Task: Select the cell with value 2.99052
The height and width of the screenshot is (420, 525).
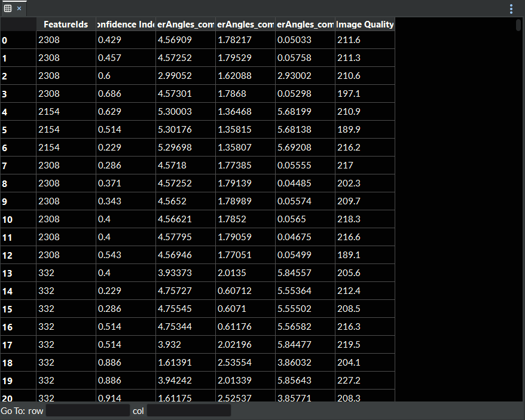Action: click(x=185, y=76)
